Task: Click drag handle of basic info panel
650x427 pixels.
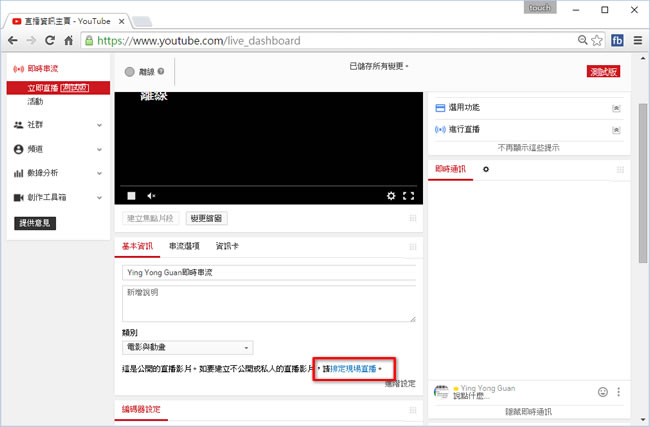Action: click(x=412, y=247)
